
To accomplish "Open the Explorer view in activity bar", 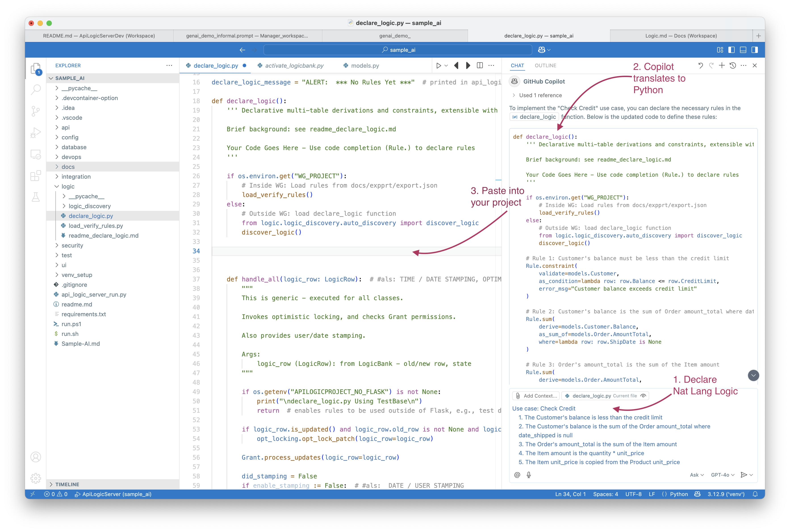I will pyautogui.click(x=36, y=69).
